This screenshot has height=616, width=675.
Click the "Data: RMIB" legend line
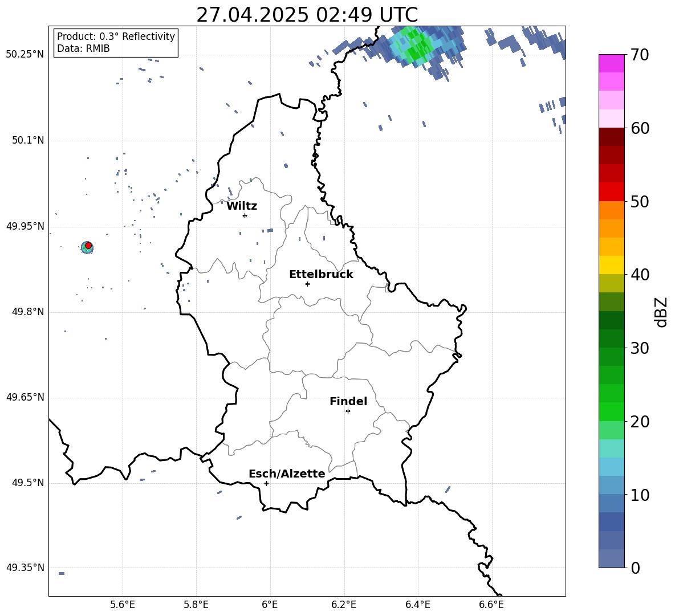pos(83,48)
